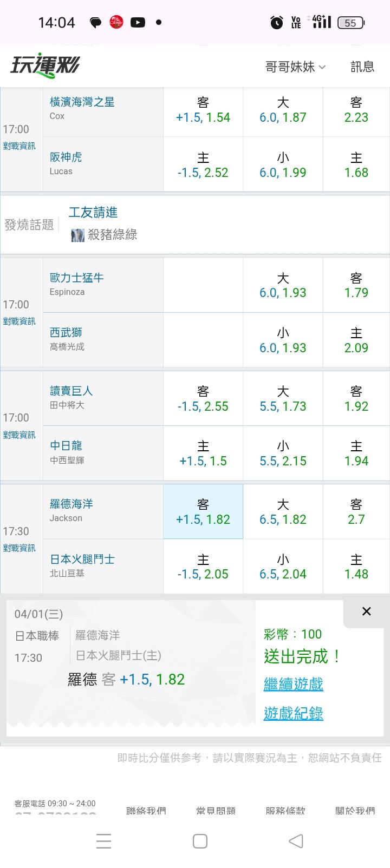Open 工友請進 hot topic
The height and width of the screenshot is (868, 390).
[x=93, y=212]
